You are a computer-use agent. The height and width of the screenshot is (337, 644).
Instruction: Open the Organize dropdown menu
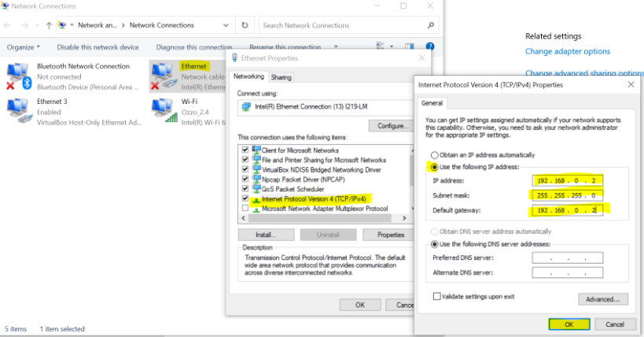point(24,47)
